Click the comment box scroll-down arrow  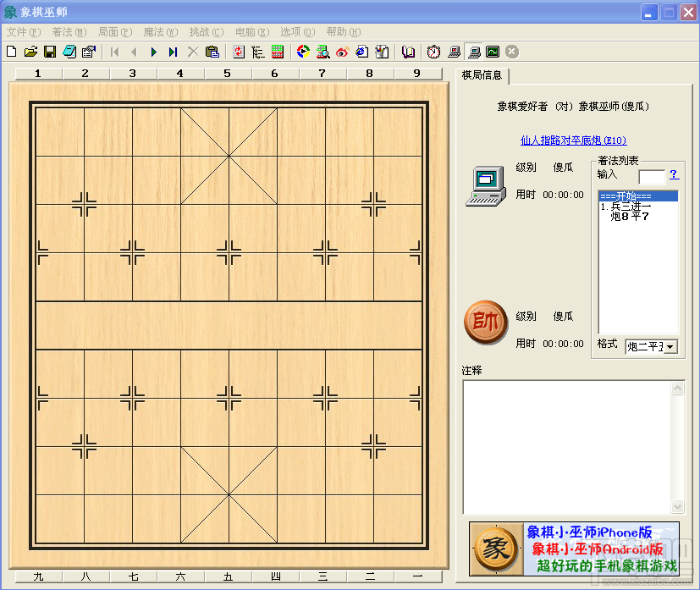pyautogui.click(x=678, y=506)
